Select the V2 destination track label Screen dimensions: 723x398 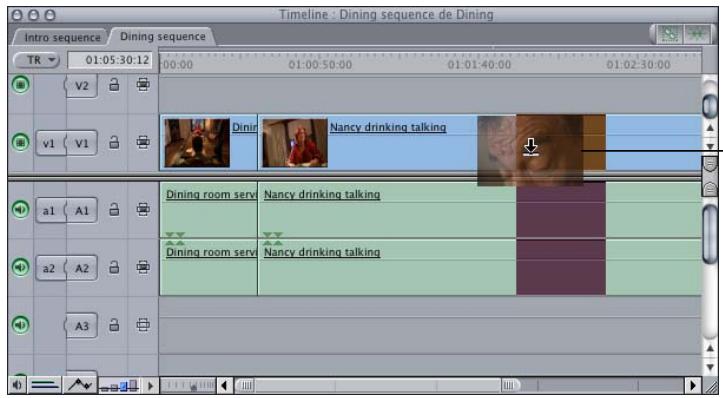[x=81, y=85]
